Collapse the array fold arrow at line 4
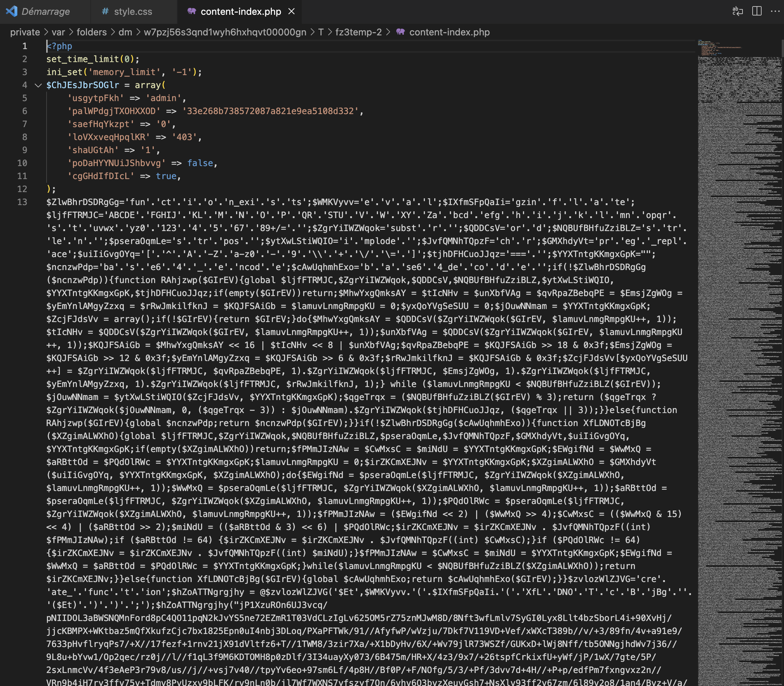784x686 pixels. [38, 85]
